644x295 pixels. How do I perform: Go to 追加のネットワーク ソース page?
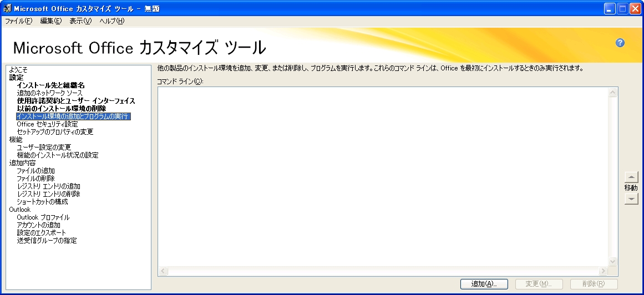49,93
